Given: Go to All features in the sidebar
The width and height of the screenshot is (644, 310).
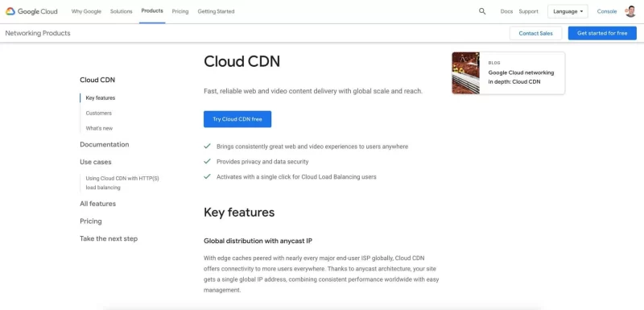Looking at the screenshot, I should (x=97, y=204).
